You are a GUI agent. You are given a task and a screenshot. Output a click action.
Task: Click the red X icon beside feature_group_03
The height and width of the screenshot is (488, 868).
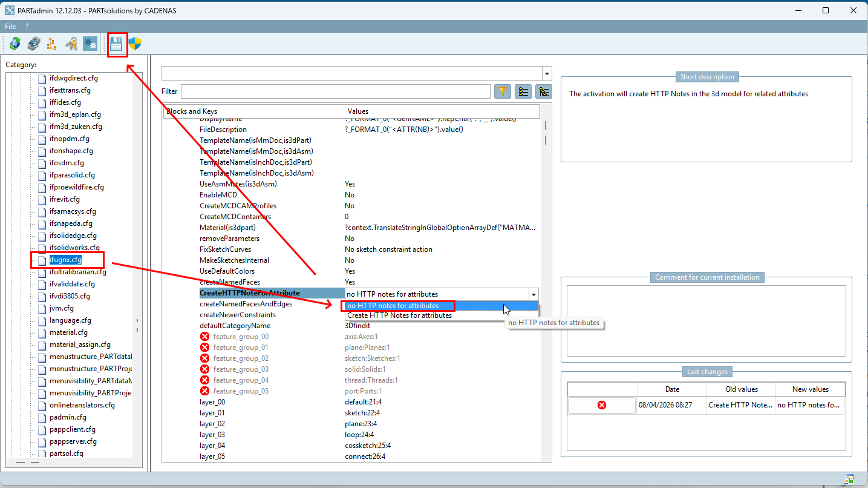[204, 369]
